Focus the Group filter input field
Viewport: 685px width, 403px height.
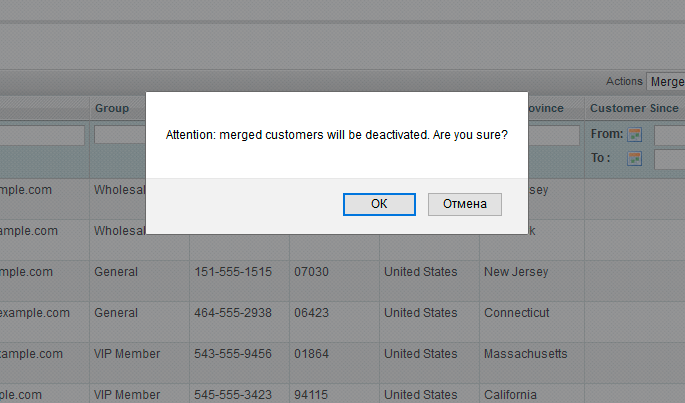coord(120,135)
